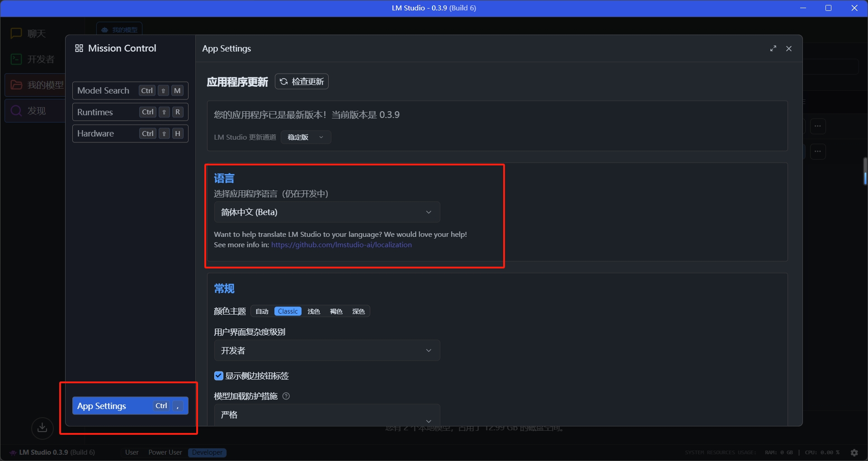Open the 开发者 UI complexity dropdown

click(327, 350)
